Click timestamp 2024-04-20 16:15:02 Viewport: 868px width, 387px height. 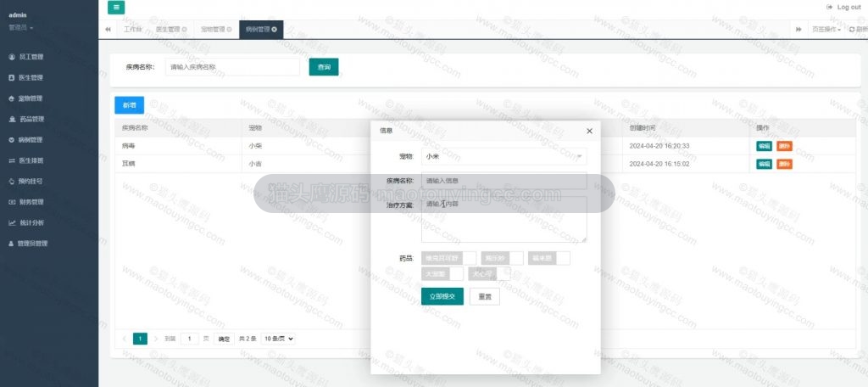pos(659,164)
